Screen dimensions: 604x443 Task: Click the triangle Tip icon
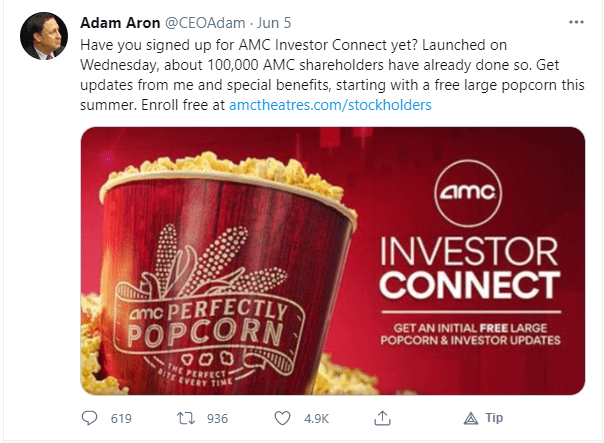click(471, 418)
